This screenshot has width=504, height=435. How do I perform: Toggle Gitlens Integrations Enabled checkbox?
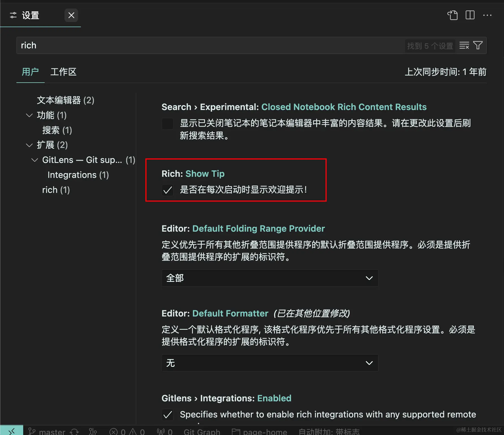point(167,415)
